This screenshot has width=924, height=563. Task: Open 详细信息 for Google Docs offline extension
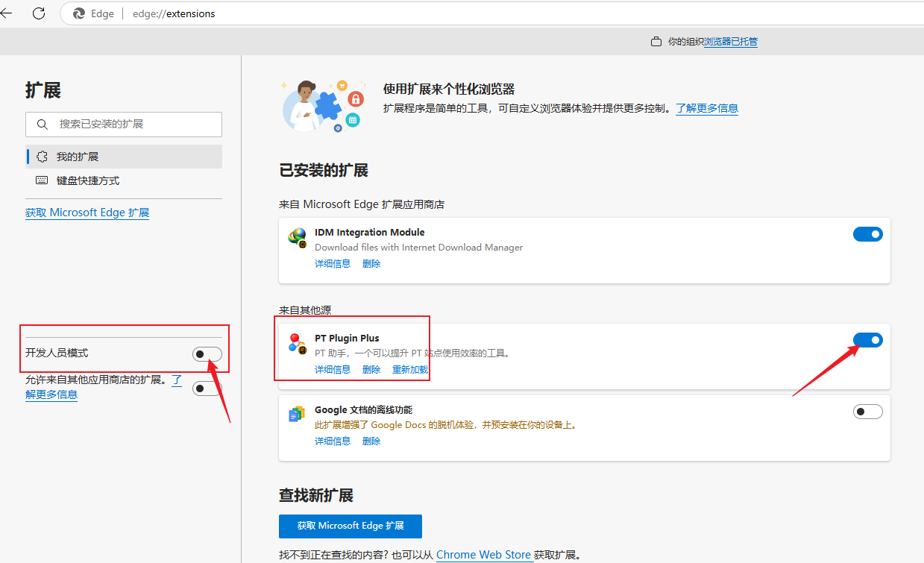tap(333, 441)
